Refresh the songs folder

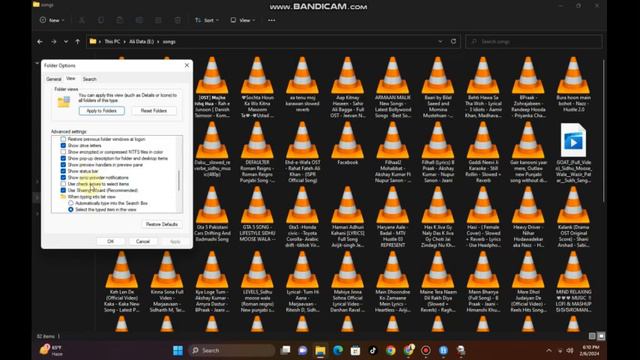(453, 42)
